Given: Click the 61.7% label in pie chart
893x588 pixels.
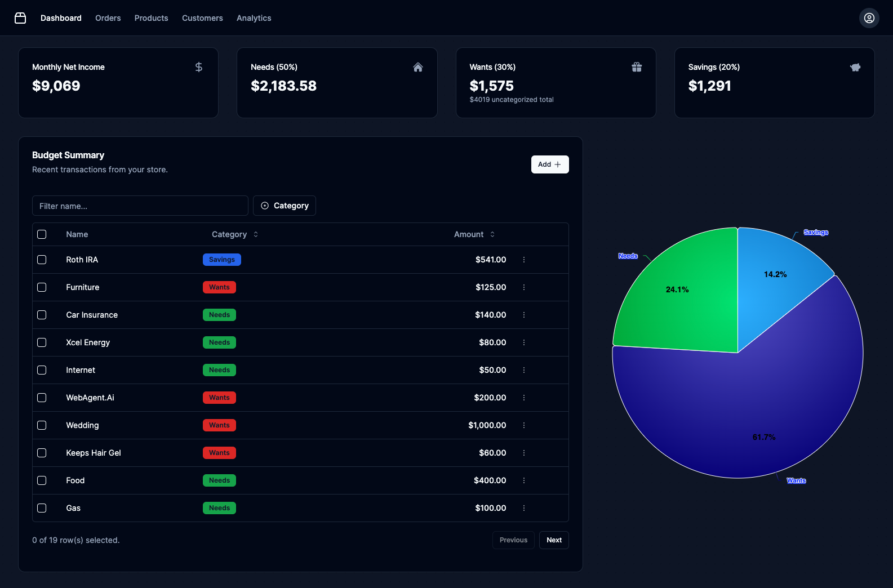Looking at the screenshot, I should coord(764,437).
